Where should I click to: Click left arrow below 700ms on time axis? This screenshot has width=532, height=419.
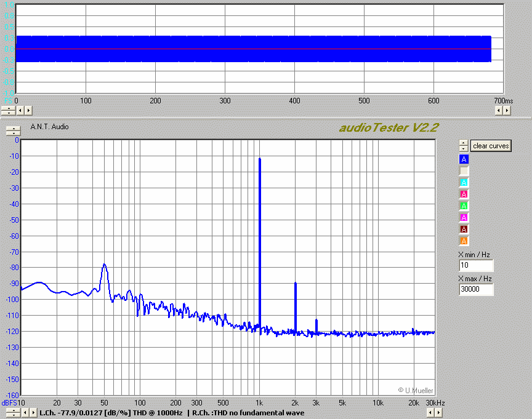pos(499,110)
